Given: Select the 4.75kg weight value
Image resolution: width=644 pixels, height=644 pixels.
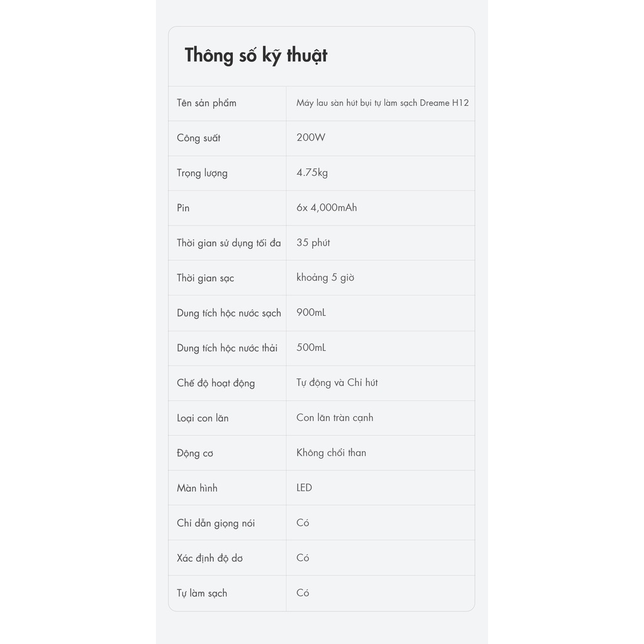Looking at the screenshot, I should coord(312,173).
